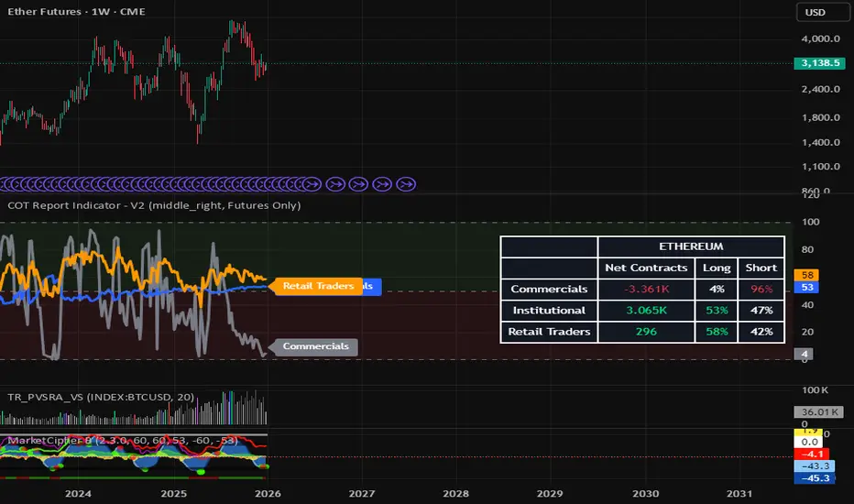Viewport: 854px width, 504px height.
Task: Click the 100 K volume axis label
Action: tap(815, 390)
